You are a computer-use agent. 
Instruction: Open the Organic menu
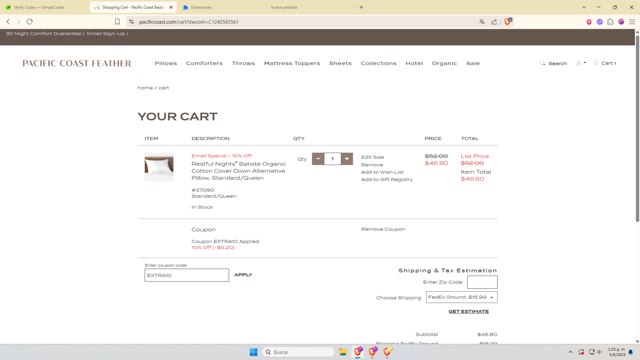tap(444, 63)
